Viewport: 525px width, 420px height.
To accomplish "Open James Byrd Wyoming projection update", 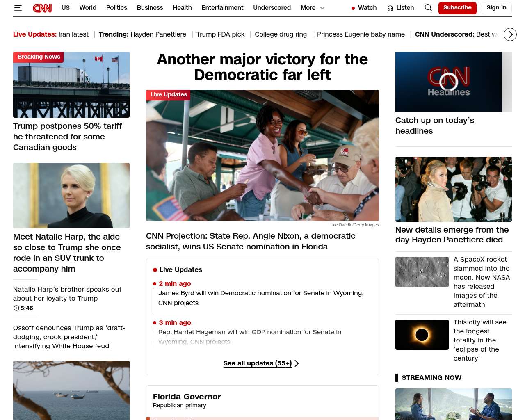I will (261, 298).
